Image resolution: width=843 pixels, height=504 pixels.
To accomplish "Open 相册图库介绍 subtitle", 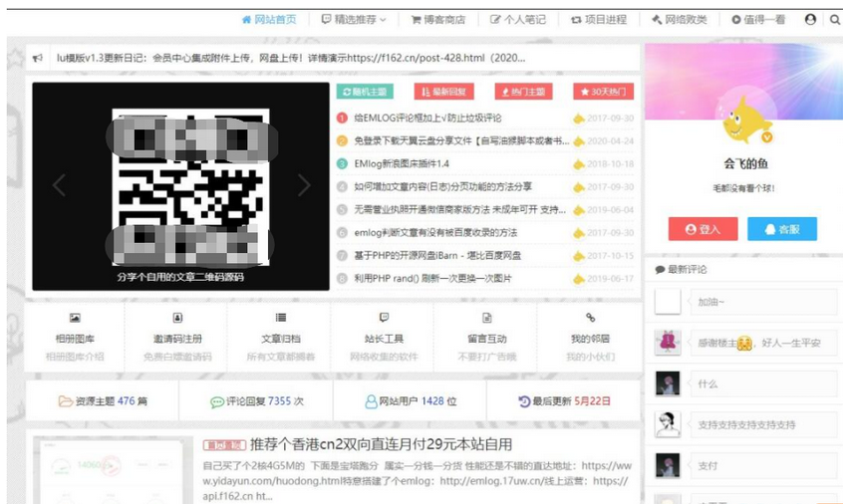I will pyautogui.click(x=75, y=357).
